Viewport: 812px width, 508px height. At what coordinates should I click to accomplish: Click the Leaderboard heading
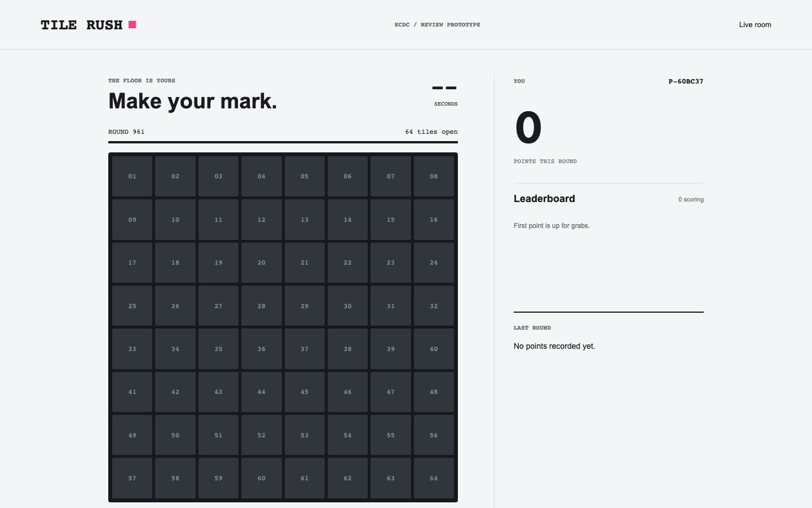(544, 199)
